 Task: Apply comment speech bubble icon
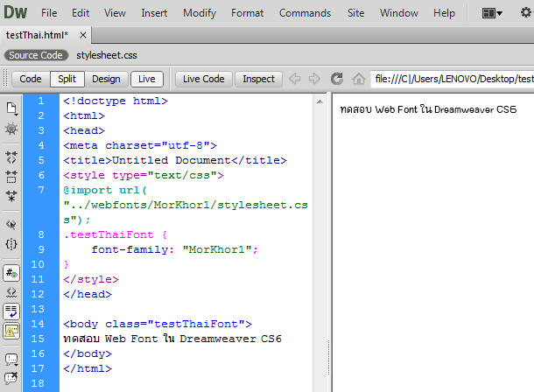[x=11, y=360]
